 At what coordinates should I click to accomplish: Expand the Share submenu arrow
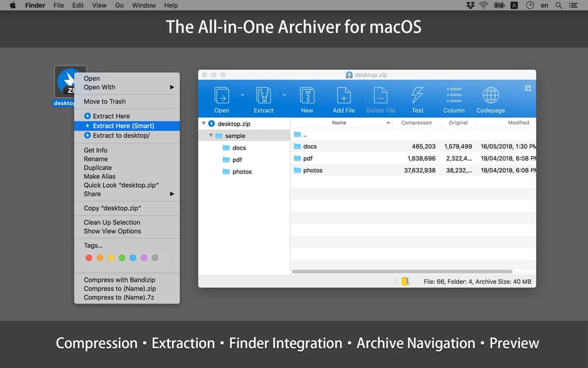172,194
